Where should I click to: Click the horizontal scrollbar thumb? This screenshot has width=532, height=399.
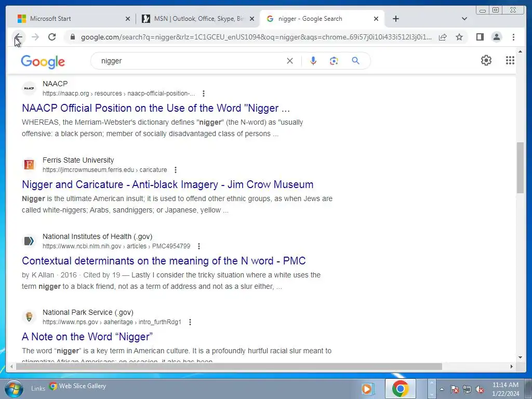(x=229, y=366)
